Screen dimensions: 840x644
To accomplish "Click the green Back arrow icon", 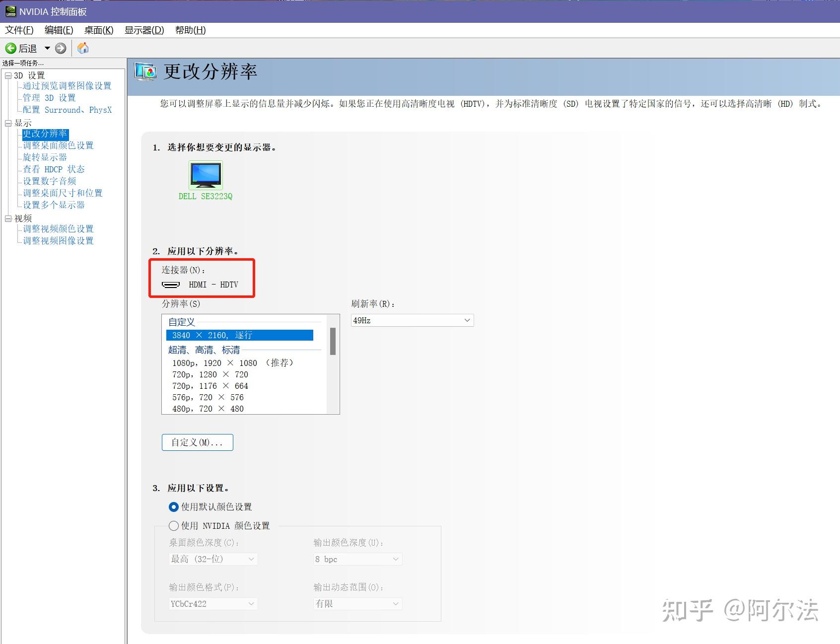I will pos(11,48).
